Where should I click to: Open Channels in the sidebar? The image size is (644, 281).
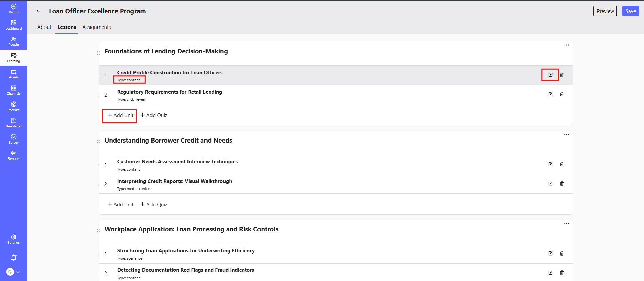tap(14, 90)
